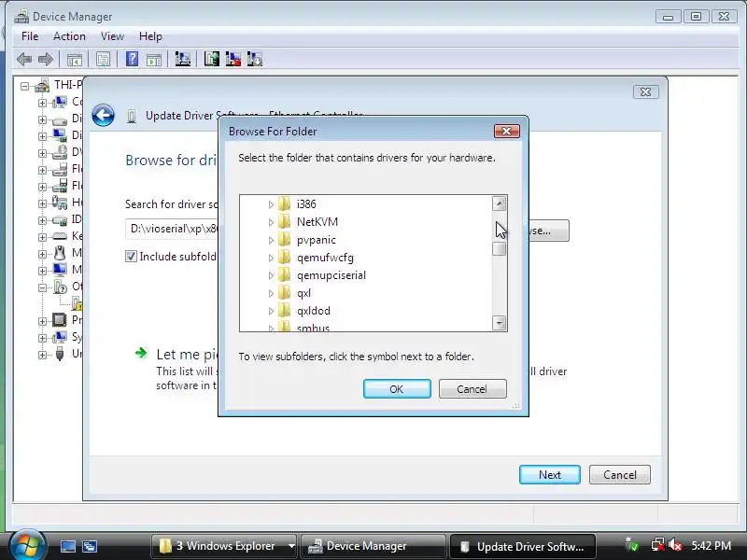Toggle the console tree toolbar icon
The height and width of the screenshot is (560, 747).
click(x=75, y=60)
